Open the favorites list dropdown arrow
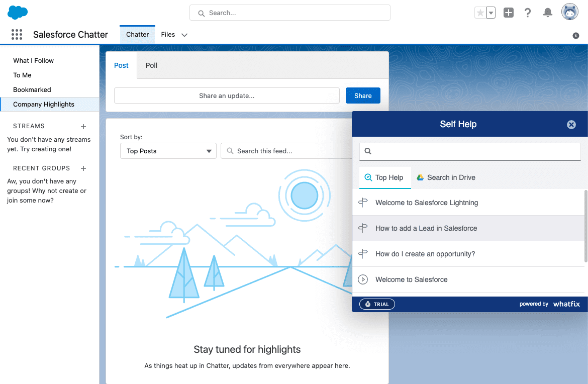Screen dimensions: 588x384 [491, 13]
